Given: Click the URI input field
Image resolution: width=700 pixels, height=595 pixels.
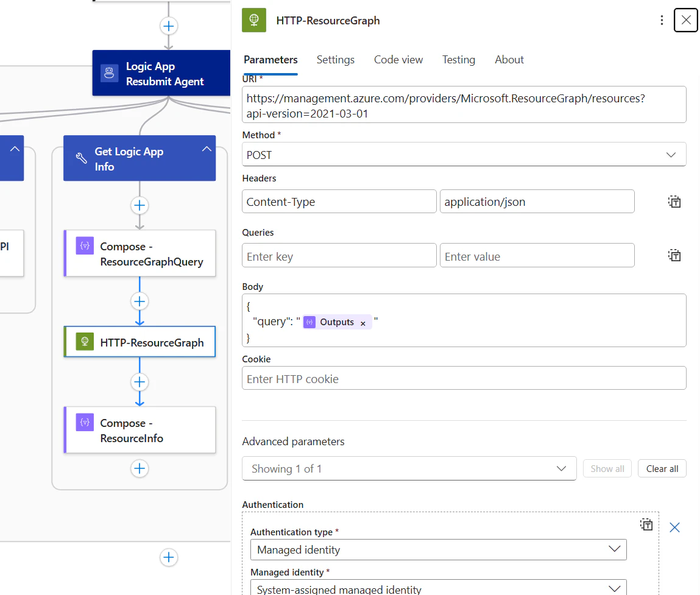Looking at the screenshot, I should (x=464, y=105).
